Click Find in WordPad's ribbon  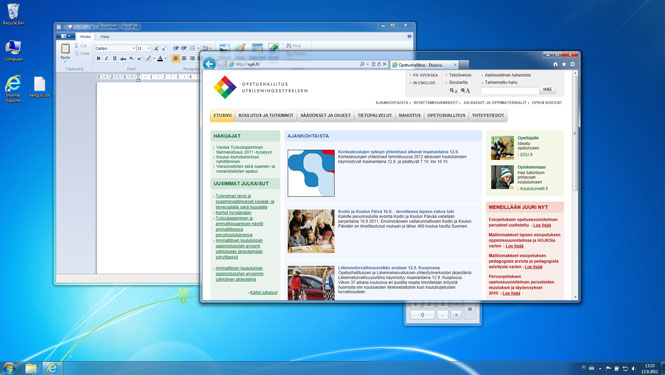click(x=293, y=45)
